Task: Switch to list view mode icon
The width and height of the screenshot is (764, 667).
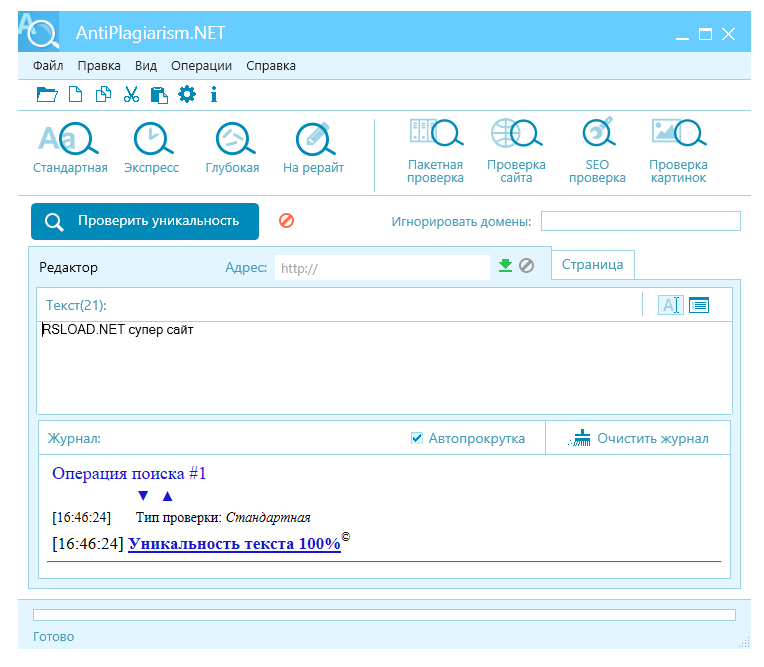Action: 699,305
